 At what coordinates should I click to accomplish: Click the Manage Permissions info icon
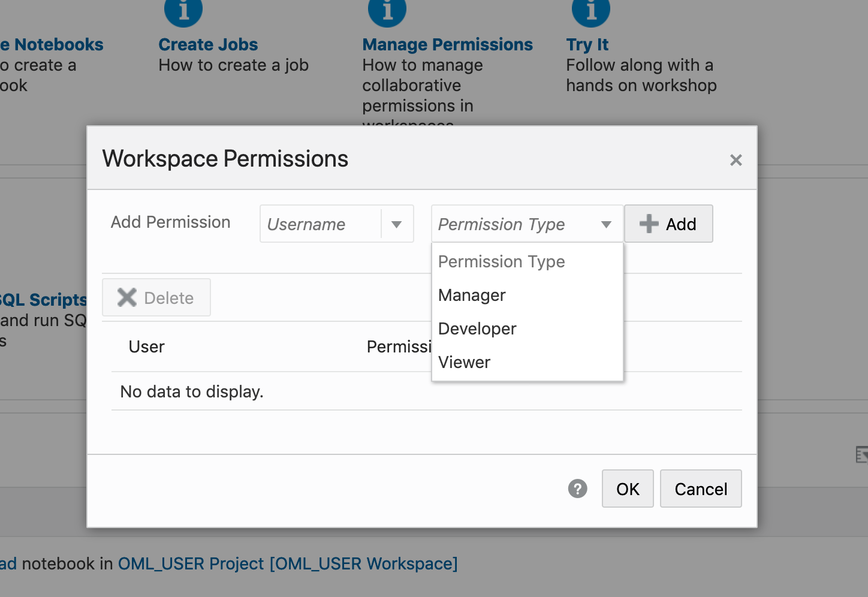pyautogui.click(x=387, y=11)
